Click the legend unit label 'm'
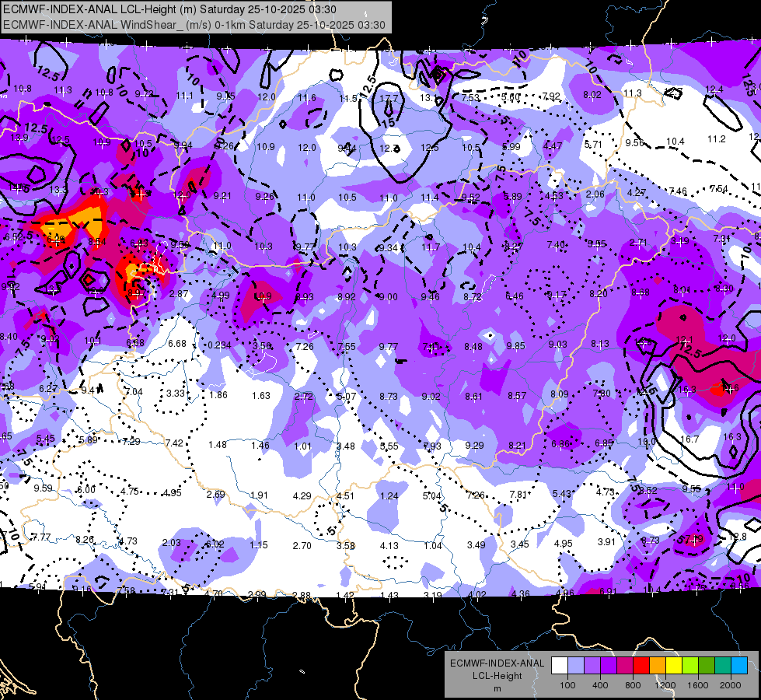 [497, 689]
